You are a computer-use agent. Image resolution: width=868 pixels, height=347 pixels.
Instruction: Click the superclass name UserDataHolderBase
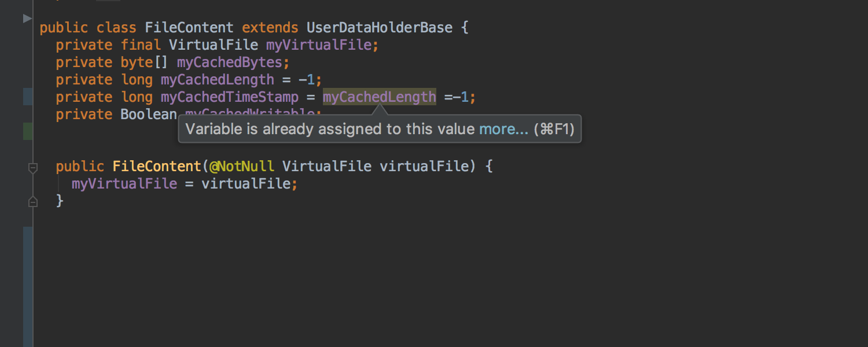[379, 27]
